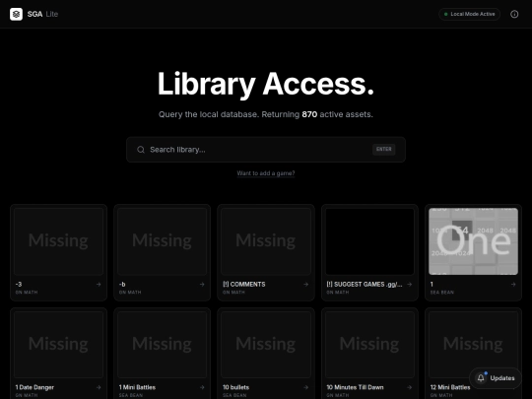Screen dimensions: 532x399
Task: Click the arrow icon on the -b card
Action: (x=202, y=285)
